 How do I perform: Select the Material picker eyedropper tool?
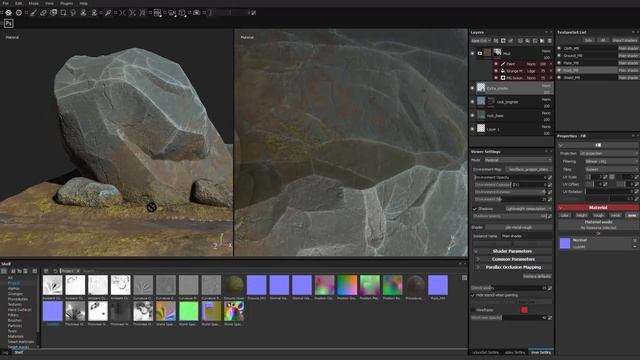click(x=108, y=13)
